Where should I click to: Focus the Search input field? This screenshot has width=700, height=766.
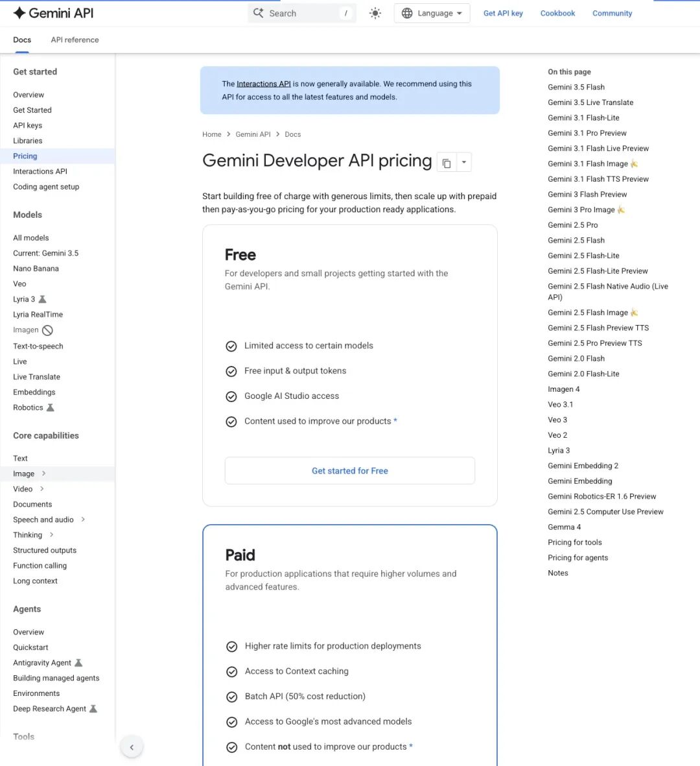pyautogui.click(x=301, y=13)
